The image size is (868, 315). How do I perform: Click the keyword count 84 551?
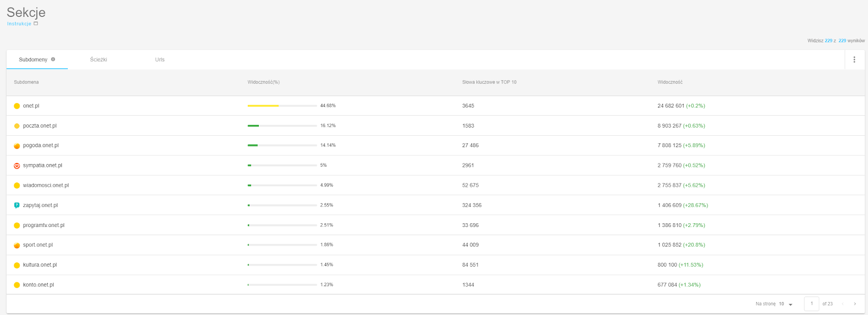(470, 265)
